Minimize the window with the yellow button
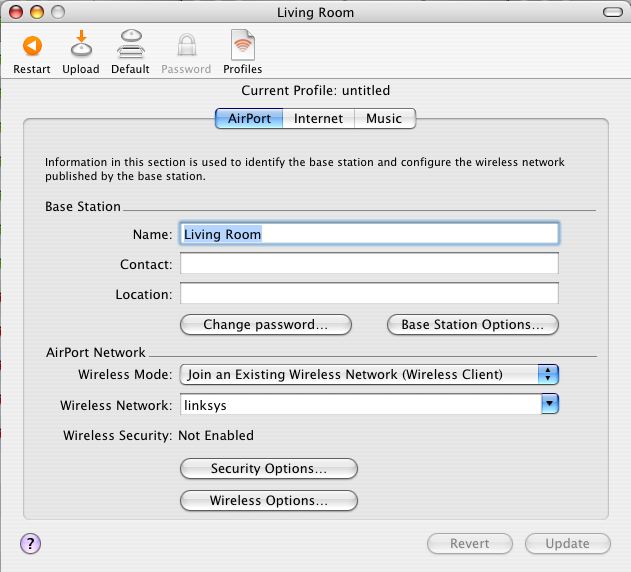Image resolution: width=631 pixels, height=572 pixels. [37, 12]
